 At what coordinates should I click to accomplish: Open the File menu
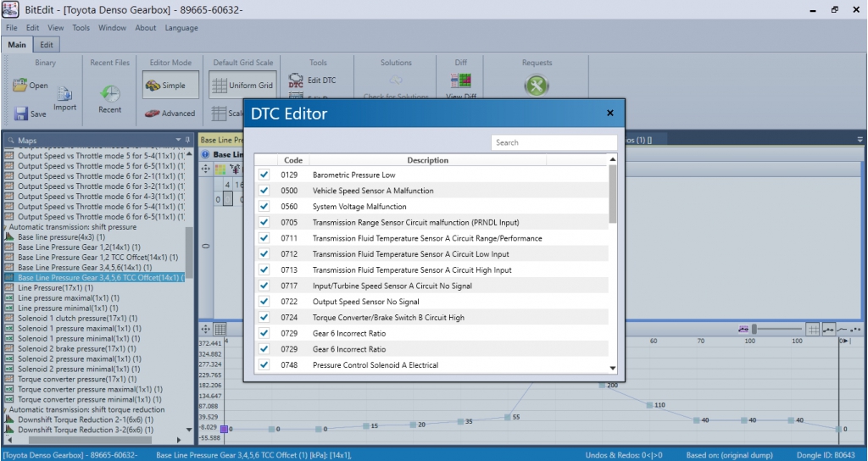click(x=11, y=28)
